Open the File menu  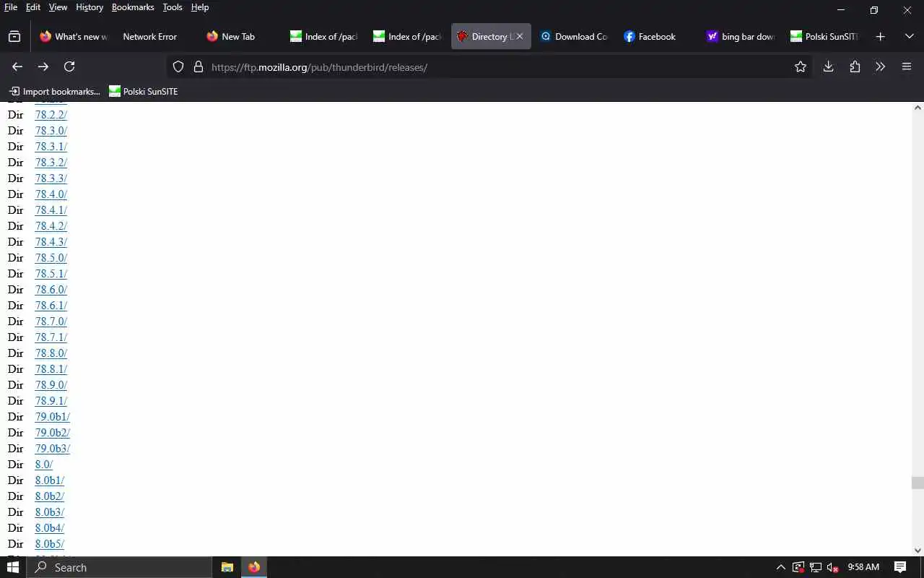point(11,7)
